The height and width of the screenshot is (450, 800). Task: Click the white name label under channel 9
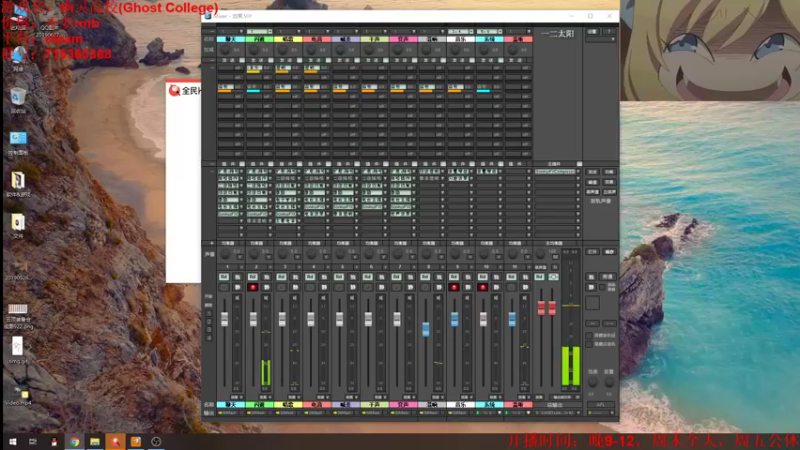461,405
